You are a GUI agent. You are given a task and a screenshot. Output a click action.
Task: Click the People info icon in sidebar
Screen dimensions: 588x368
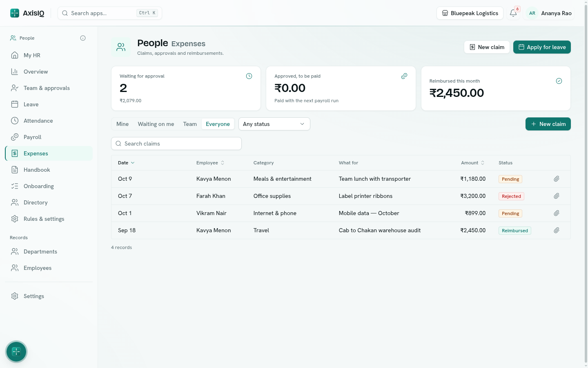tap(83, 38)
